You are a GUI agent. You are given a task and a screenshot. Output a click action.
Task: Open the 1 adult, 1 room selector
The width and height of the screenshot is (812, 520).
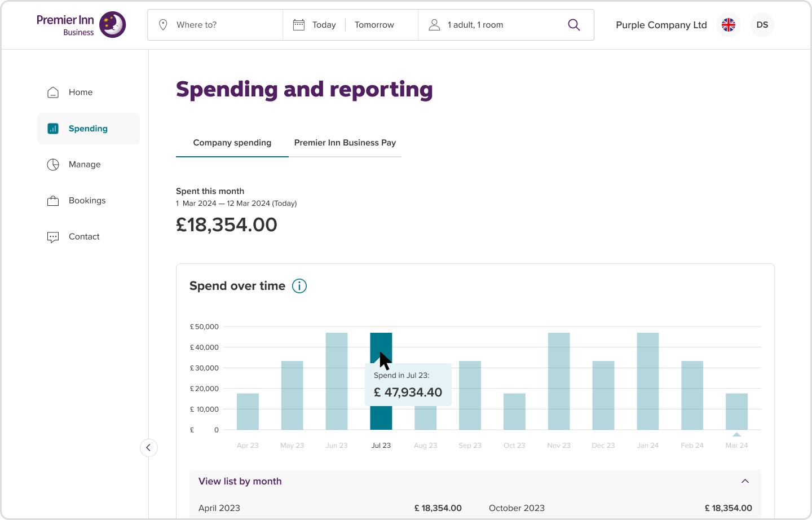(475, 25)
